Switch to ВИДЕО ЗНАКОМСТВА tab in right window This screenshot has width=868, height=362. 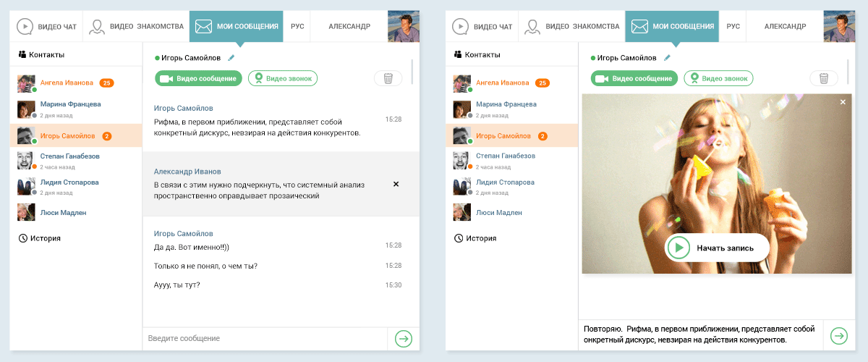click(x=573, y=27)
